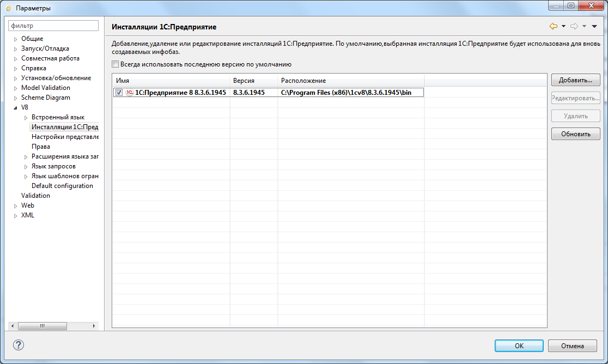The width and height of the screenshot is (608, 364).
Task: Click the Версия column header
Action: (253, 81)
